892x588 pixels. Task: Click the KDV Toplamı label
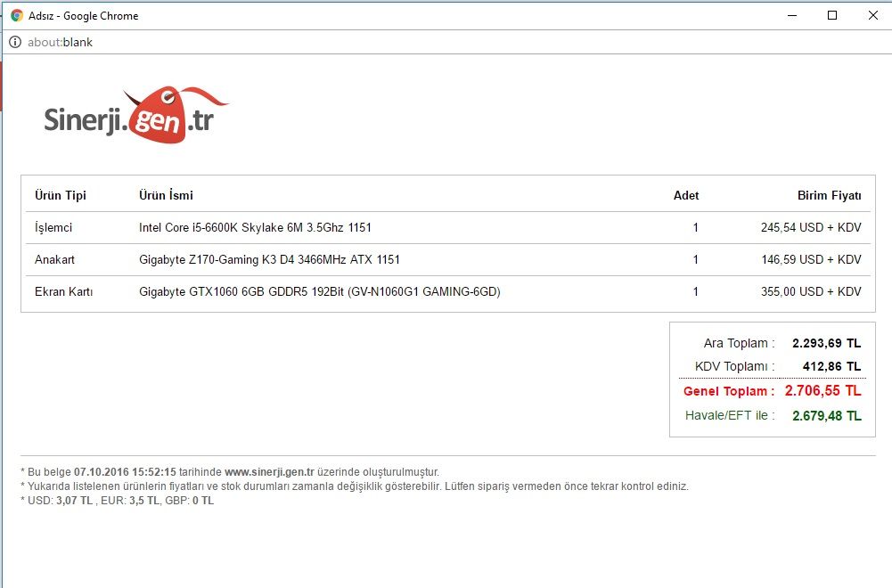[x=734, y=366]
